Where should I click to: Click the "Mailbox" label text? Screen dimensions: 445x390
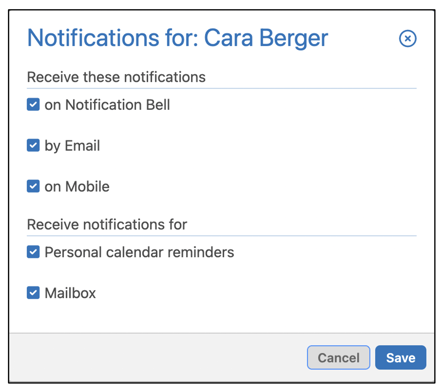(x=70, y=293)
